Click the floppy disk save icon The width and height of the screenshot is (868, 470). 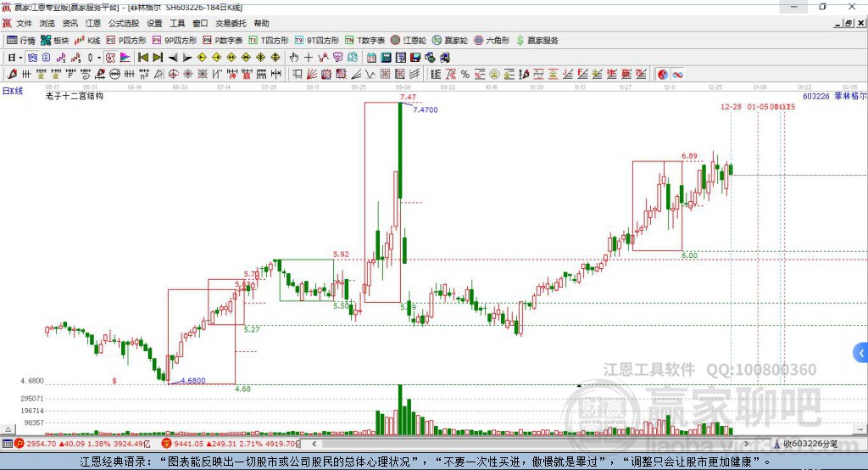415,58
